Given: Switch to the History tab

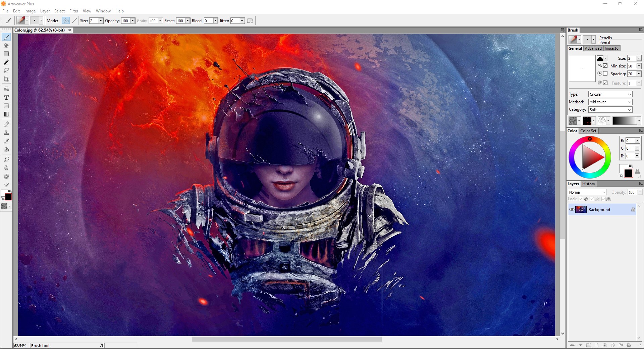Looking at the screenshot, I should 588,184.
